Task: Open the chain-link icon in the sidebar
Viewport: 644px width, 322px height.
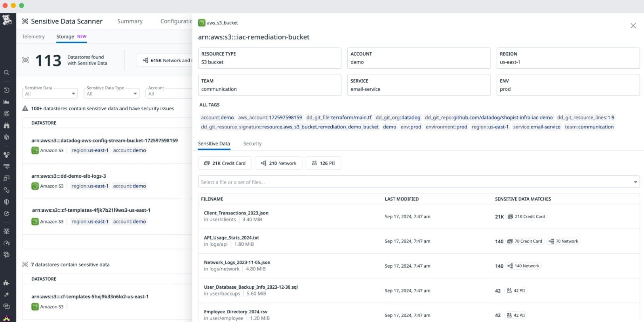Action: (x=6, y=190)
